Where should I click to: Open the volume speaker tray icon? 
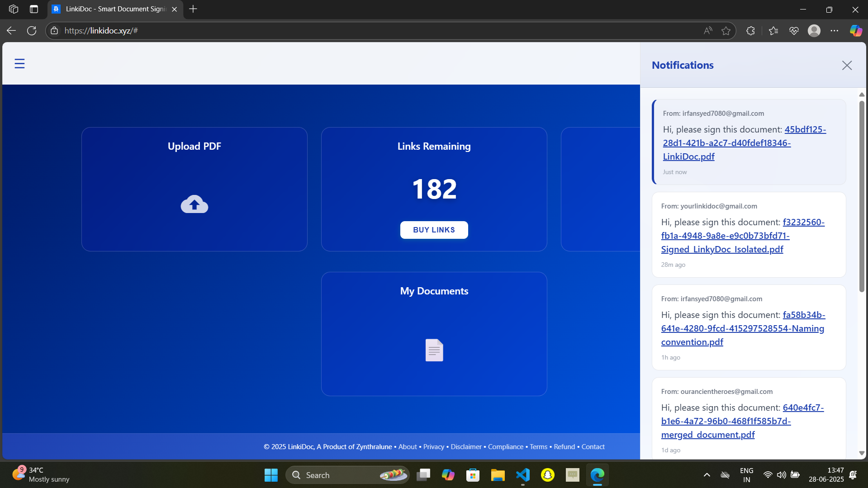(x=781, y=475)
